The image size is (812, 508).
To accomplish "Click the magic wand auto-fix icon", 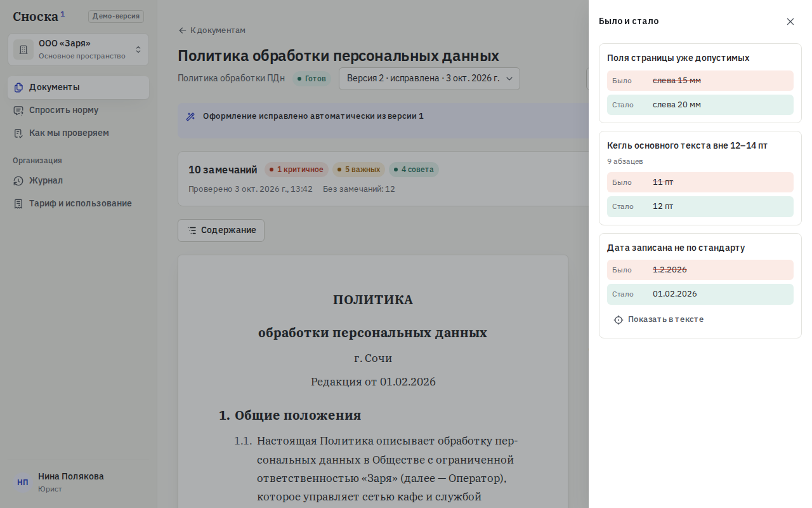I will pyautogui.click(x=190, y=117).
